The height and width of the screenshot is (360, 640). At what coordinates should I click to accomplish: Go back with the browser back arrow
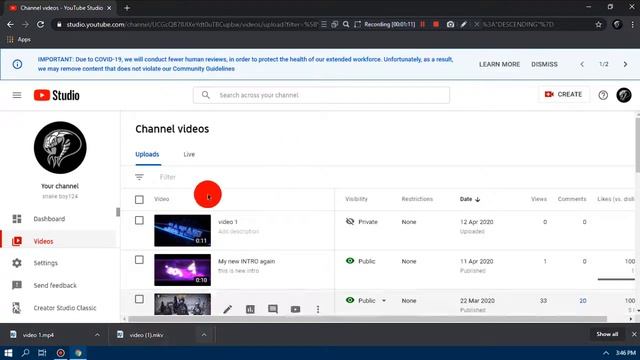tap(10, 24)
